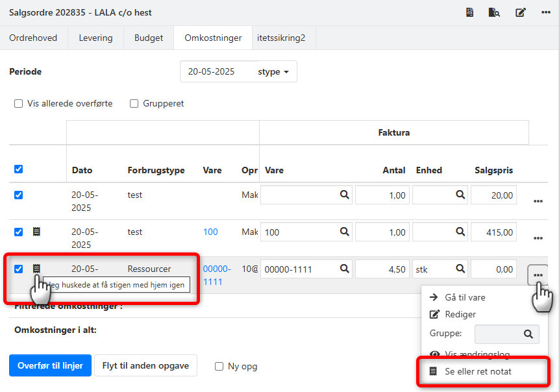
Task: Click the edit order pencil icon
Action: (x=520, y=12)
